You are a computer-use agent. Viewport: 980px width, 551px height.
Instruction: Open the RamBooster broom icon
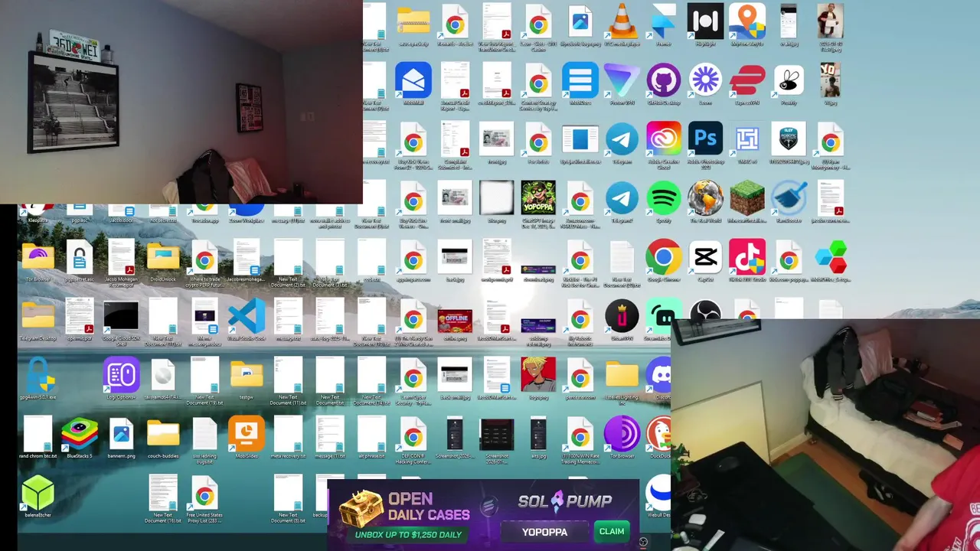pyautogui.click(x=789, y=199)
